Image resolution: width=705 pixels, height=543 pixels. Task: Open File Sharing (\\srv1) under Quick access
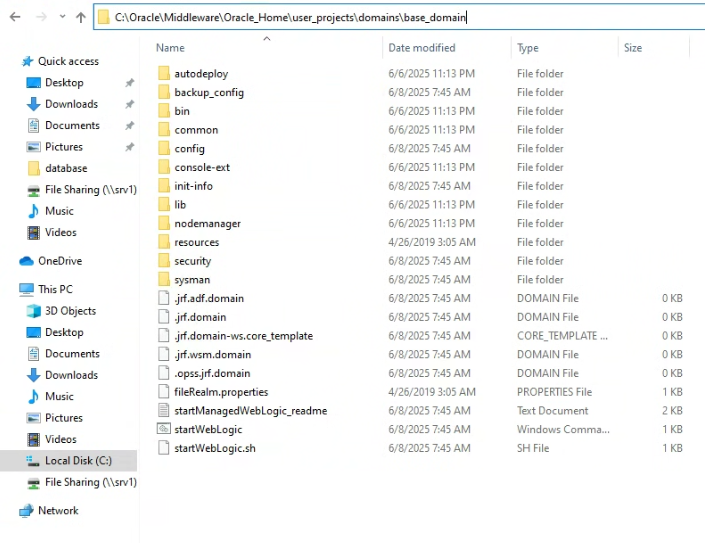91,190
